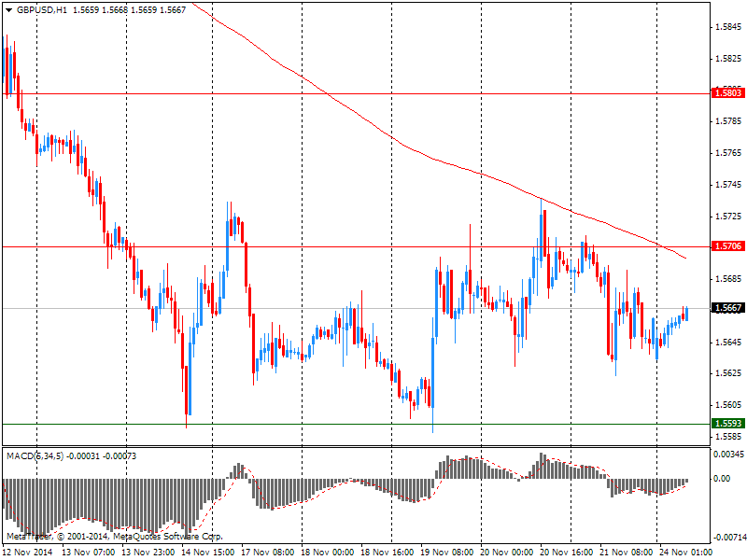
Task: Click the 19 Nov 08:00 time label
Action: tap(447, 553)
